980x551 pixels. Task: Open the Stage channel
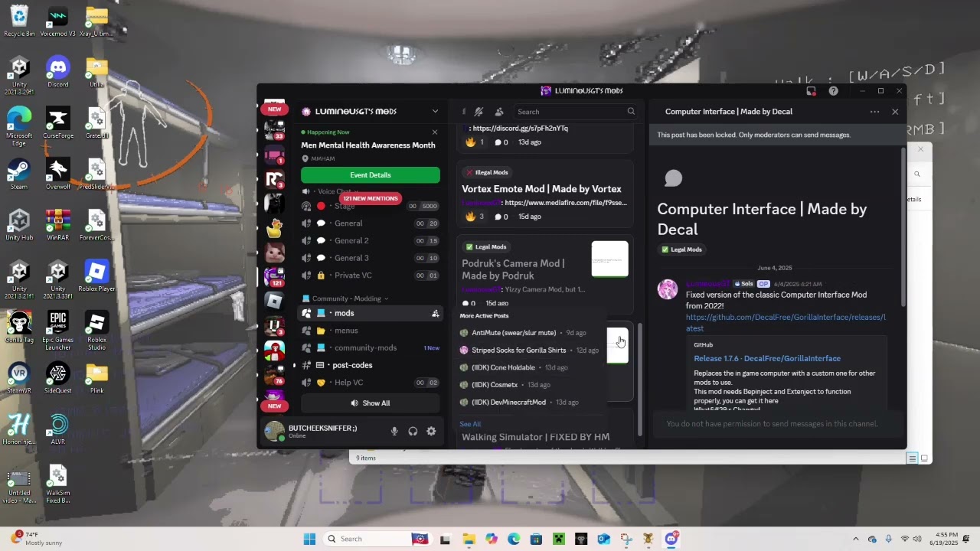[371, 206]
